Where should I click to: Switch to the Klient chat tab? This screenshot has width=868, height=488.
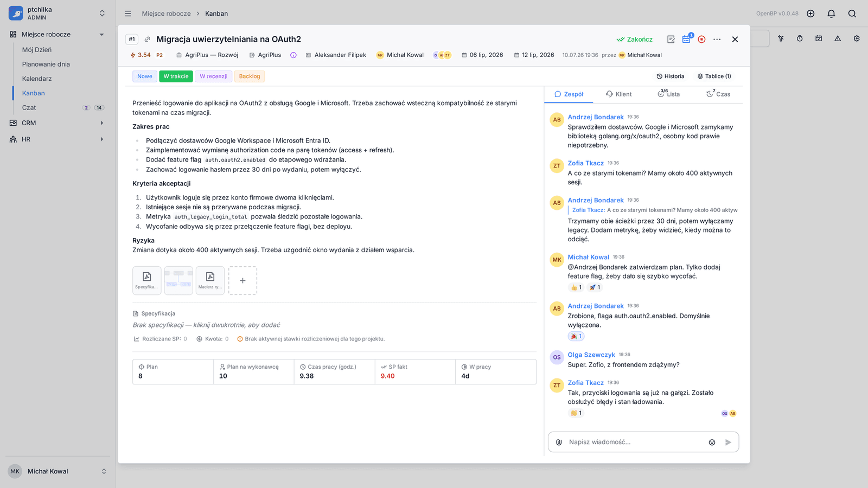(x=618, y=94)
